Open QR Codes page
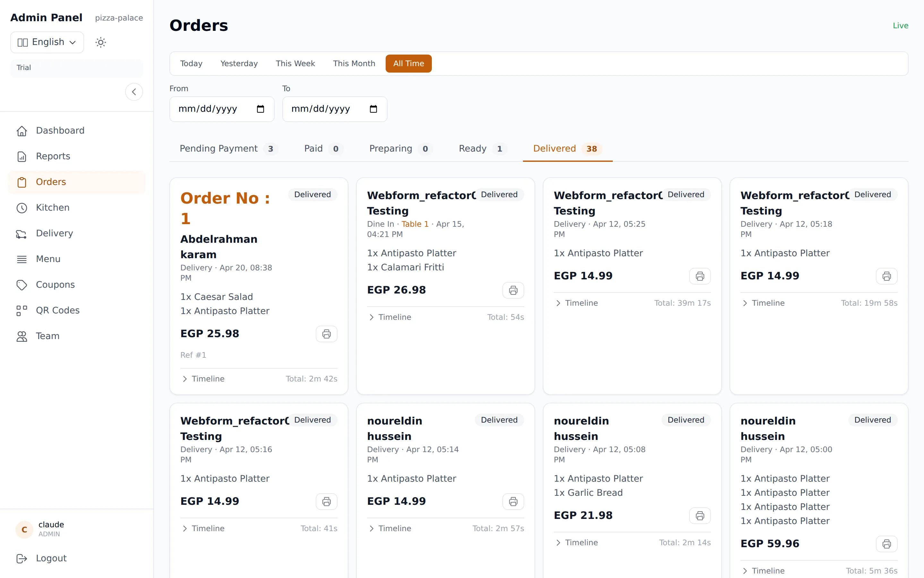 [76, 311]
